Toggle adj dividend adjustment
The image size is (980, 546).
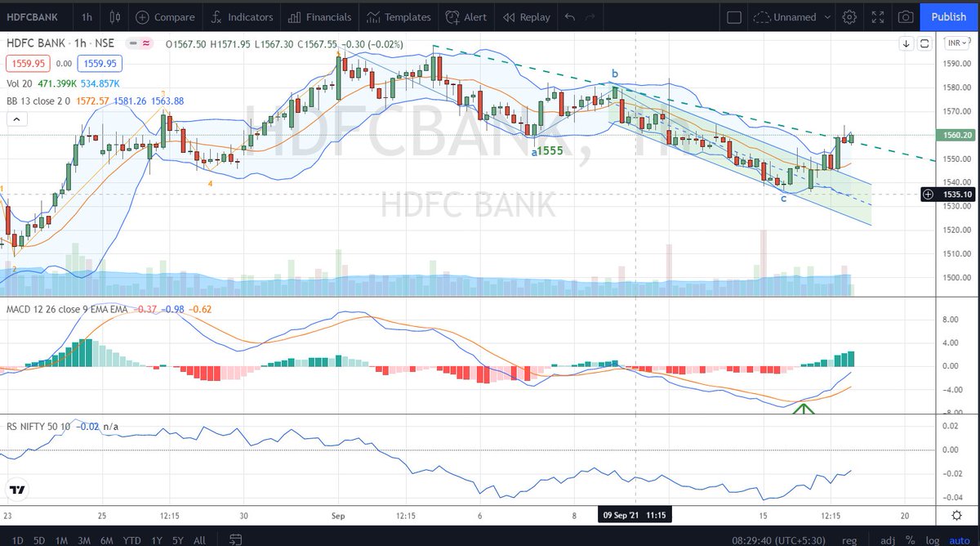coord(886,539)
